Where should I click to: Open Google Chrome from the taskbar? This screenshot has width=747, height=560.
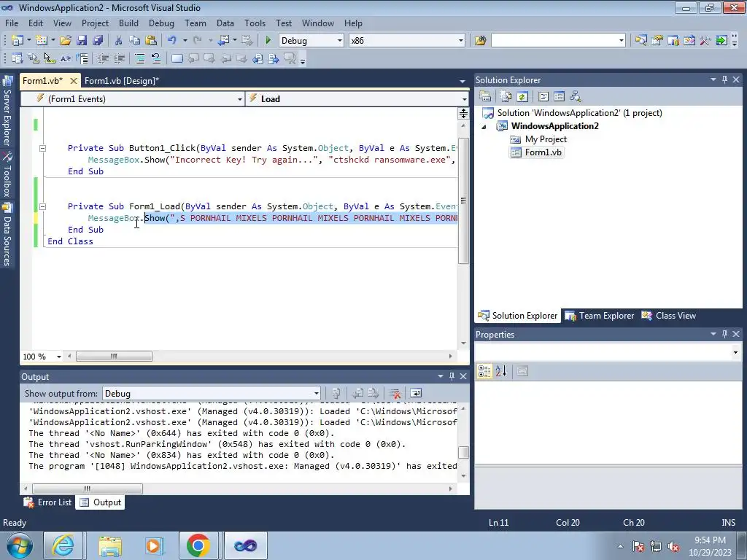[198, 545]
